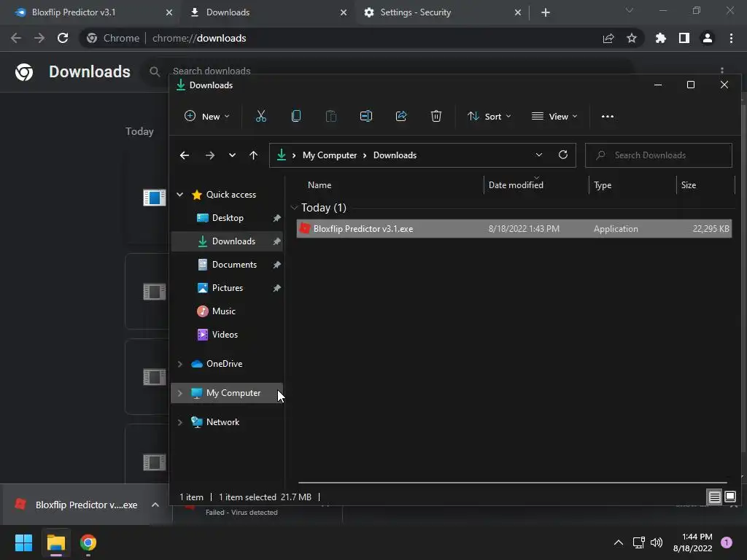The width and height of the screenshot is (747, 560).
Task: Select Desktop in Quick access
Action: point(228,217)
